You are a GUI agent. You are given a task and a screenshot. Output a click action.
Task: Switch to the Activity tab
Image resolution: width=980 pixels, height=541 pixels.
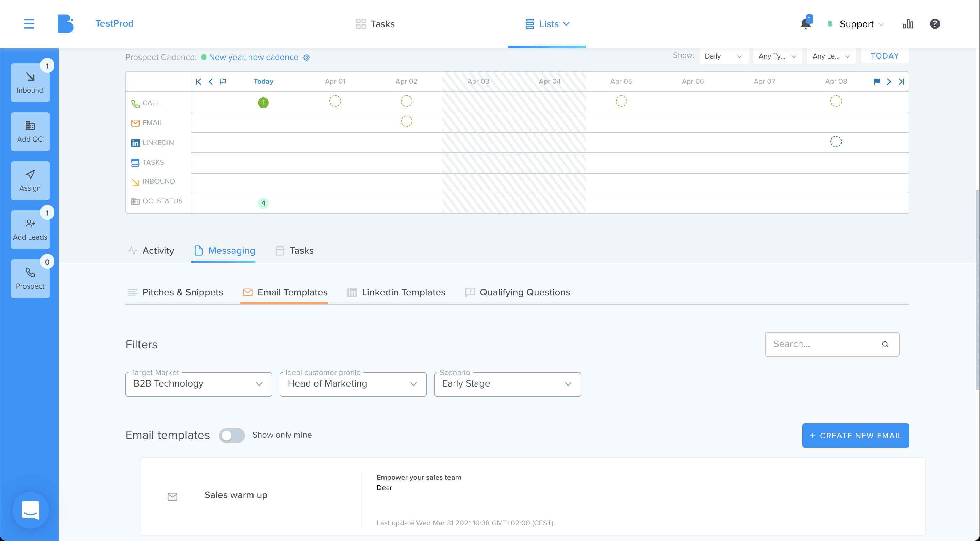151,251
